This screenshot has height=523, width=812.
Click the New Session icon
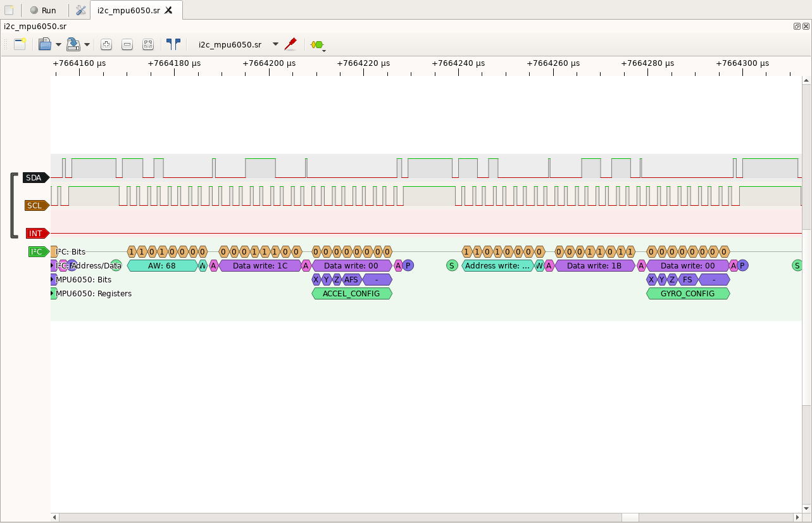[x=19, y=44]
